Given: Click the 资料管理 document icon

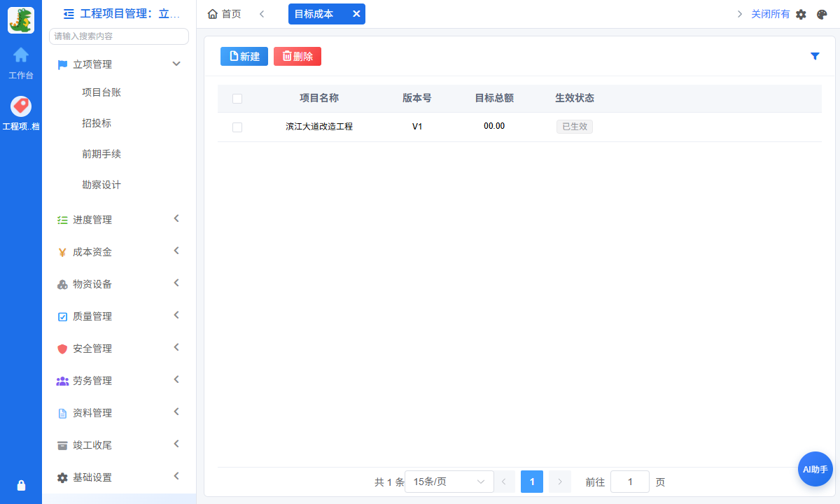Looking at the screenshot, I should 62,413.
